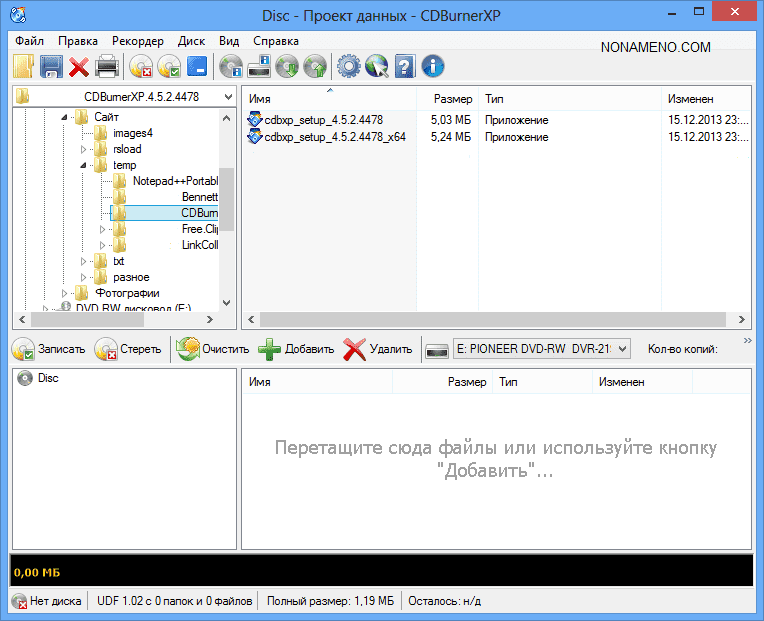Sort files by Размер column header
Image resolution: width=764 pixels, height=621 pixels.
click(452, 100)
